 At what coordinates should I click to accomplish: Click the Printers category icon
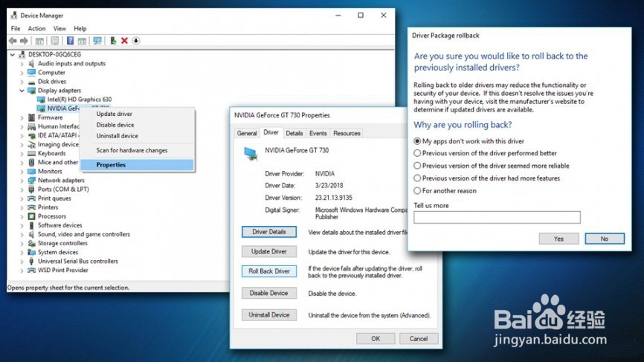pos(31,207)
